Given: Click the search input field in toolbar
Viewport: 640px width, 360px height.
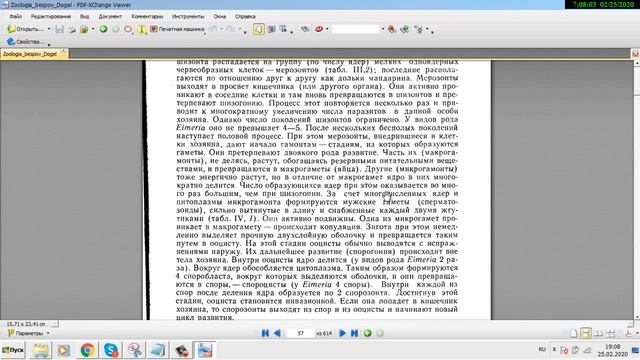Looking at the screenshot, I should pyautogui.click(x=356, y=29).
